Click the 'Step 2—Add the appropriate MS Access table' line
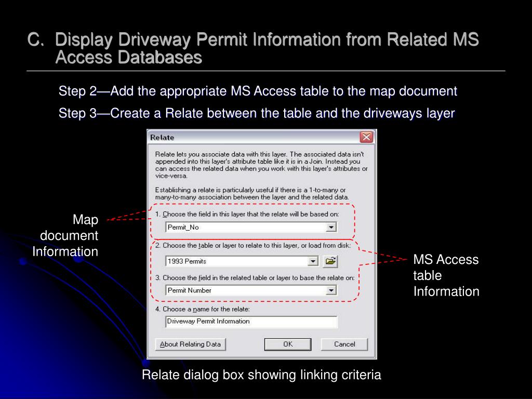This screenshot has height=399, width=532. 258,91
